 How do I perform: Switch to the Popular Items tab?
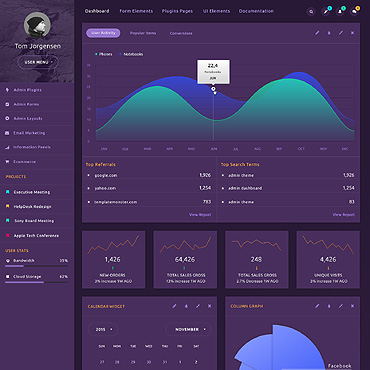coord(143,33)
